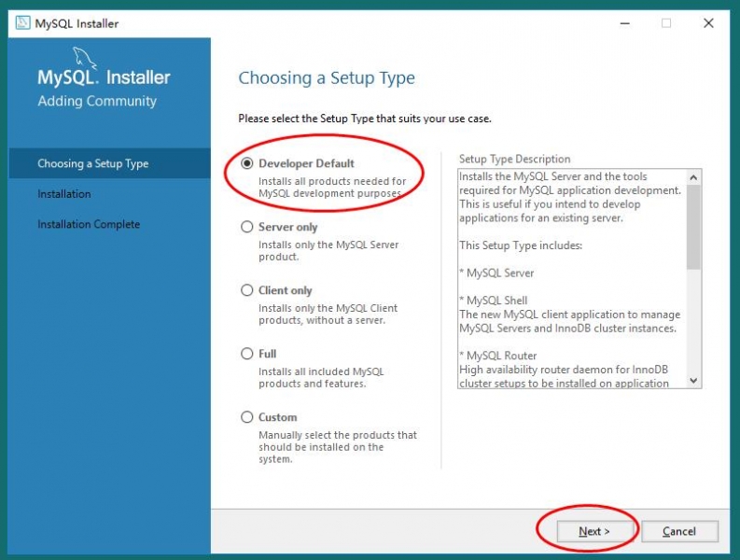Choose the Server only radio button
The image size is (740, 560).
tap(247, 227)
